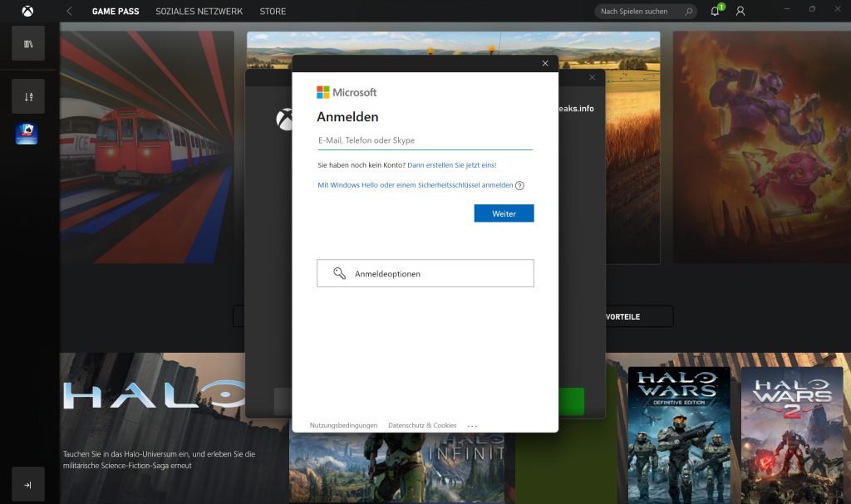Open the profile account icon
The height and width of the screenshot is (504, 851).
point(740,11)
